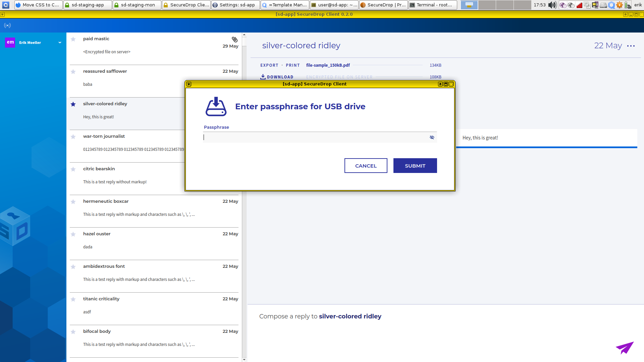Click the Qubes menu icon in taskbar
Viewport: 644px width, 362px height.
pyautogui.click(x=6, y=5)
